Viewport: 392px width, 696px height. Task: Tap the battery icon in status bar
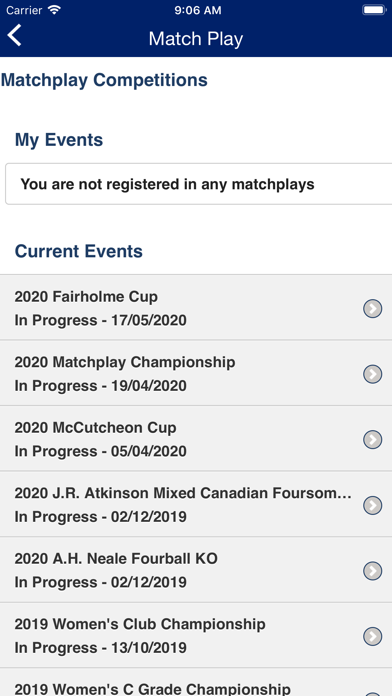click(x=374, y=10)
